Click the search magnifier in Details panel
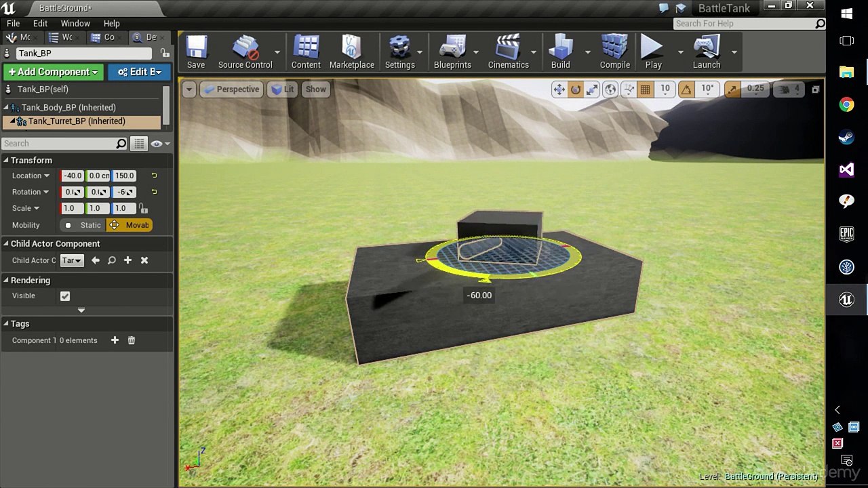868x488 pixels. pos(121,144)
